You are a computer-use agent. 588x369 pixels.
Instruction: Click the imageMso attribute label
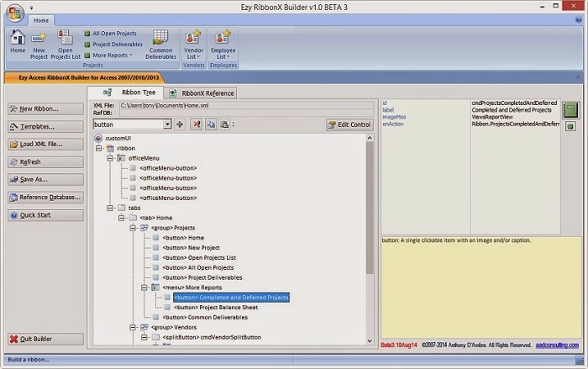point(394,117)
